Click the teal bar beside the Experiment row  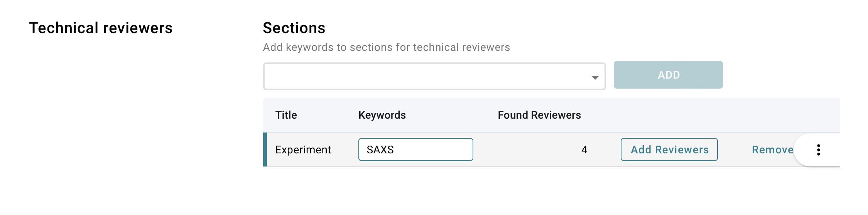[x=265, y=149]
